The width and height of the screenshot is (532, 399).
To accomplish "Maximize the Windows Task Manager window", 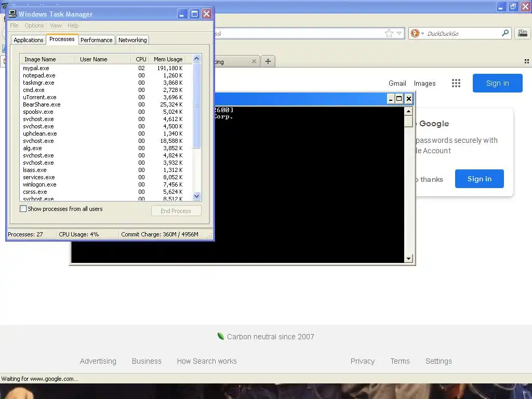I will [194, 14].
